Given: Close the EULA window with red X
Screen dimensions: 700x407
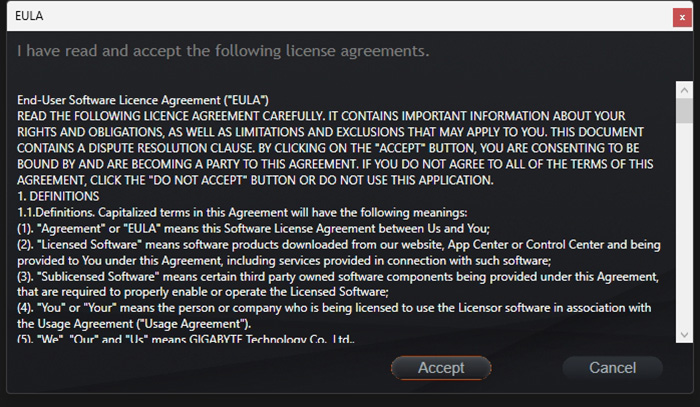Looking at the screenshot, I should [x=682, y=17].
